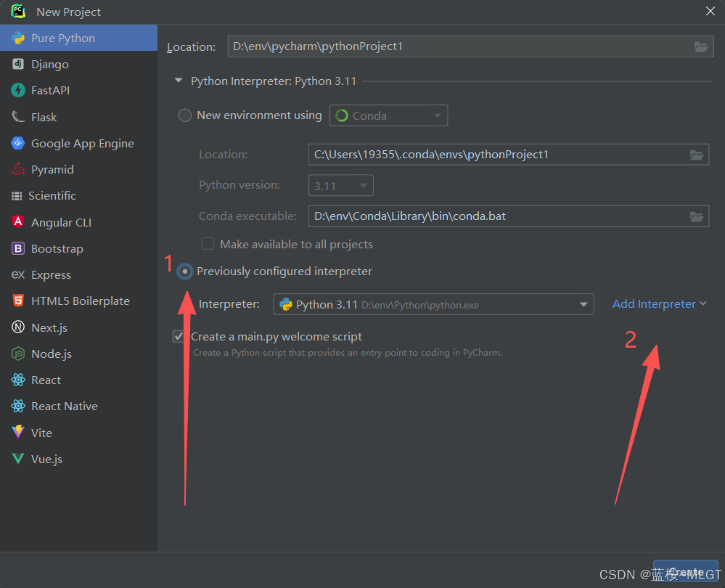The width and height of the screenshot is (725, 588).
Task: Click the Express ex icon
Action: pyautogui.click(x=18, y=275)
